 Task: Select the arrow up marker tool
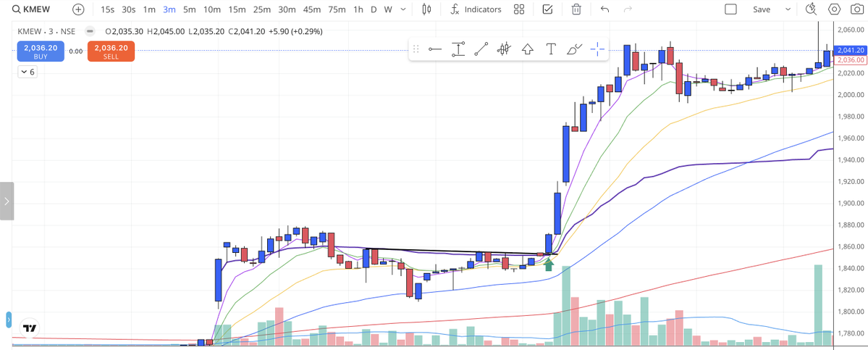[x=528, y=49]
